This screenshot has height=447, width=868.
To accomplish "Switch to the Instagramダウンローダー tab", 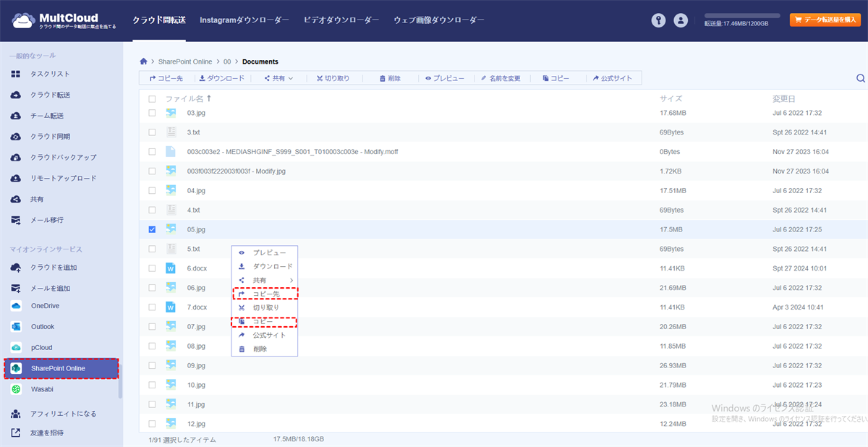I will (x=244, y=20).
